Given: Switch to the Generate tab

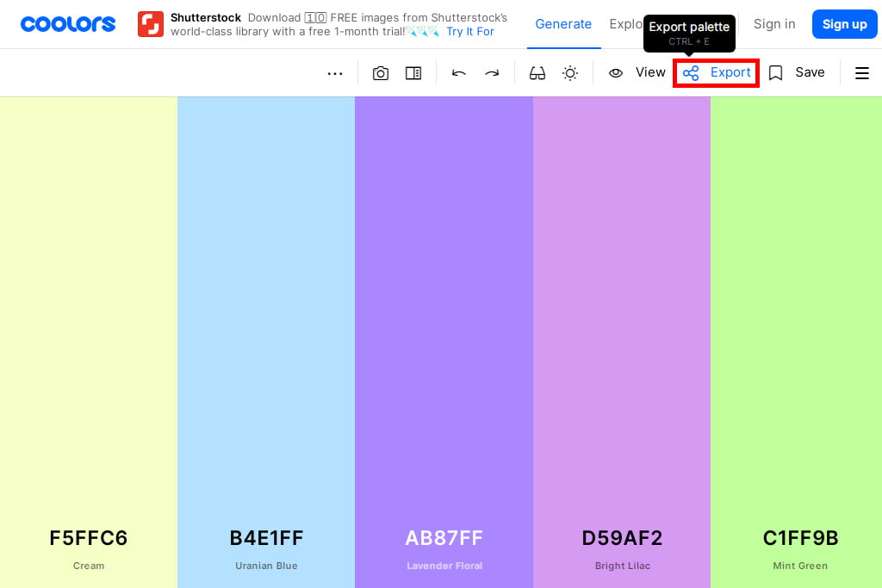Looking at the screenshot, I should point(563,24).
